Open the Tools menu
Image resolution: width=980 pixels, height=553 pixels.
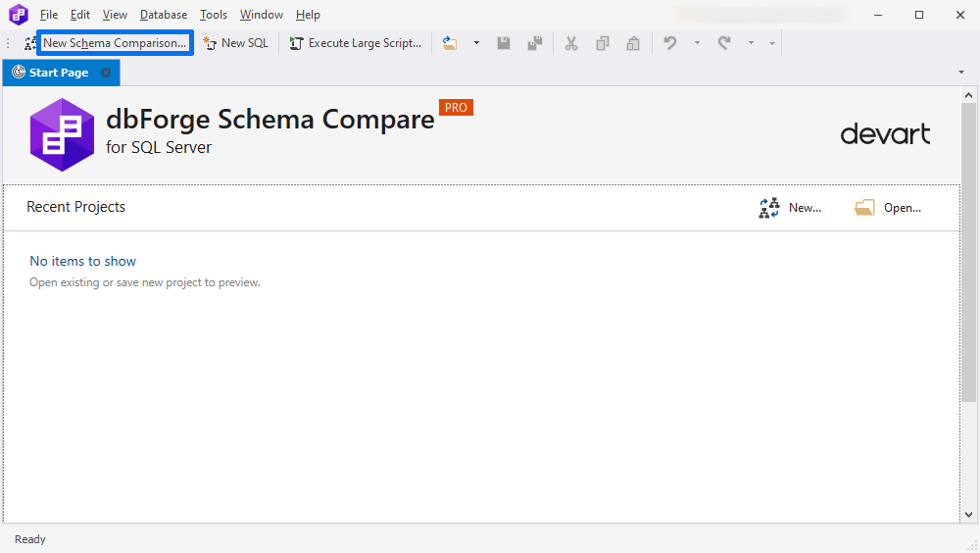click(x=214, y=15)
